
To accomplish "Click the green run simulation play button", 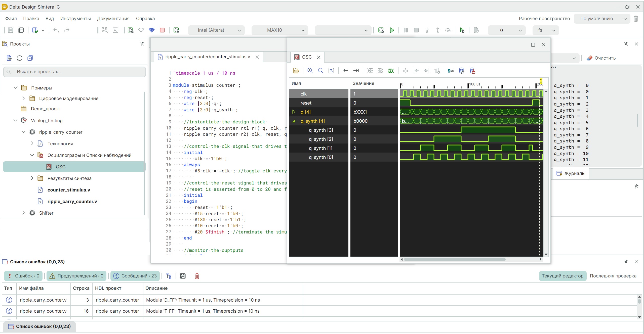I will (392, 30).
